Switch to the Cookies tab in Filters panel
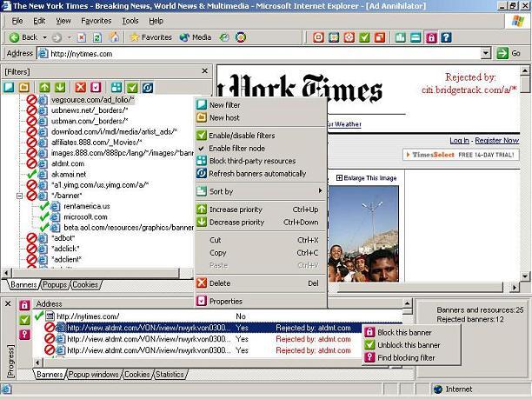 pos(85,284)
